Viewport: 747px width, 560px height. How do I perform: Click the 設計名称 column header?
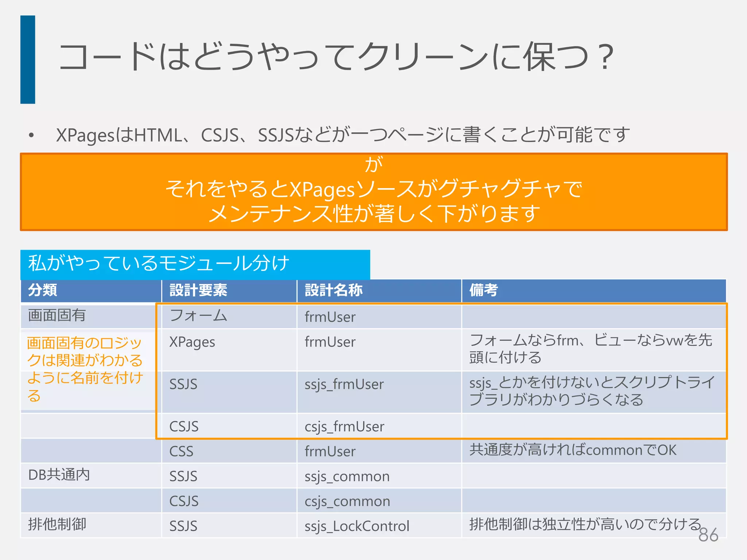click(379, 291)
